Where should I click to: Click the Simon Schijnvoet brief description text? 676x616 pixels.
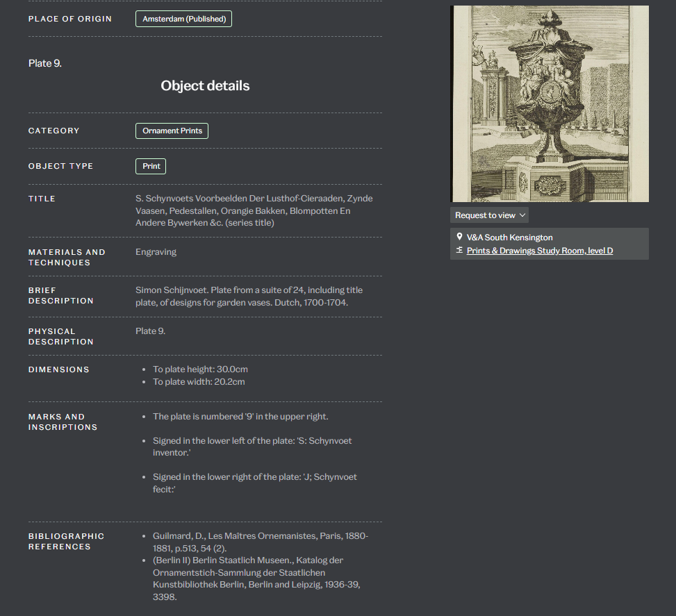[249, 297]
